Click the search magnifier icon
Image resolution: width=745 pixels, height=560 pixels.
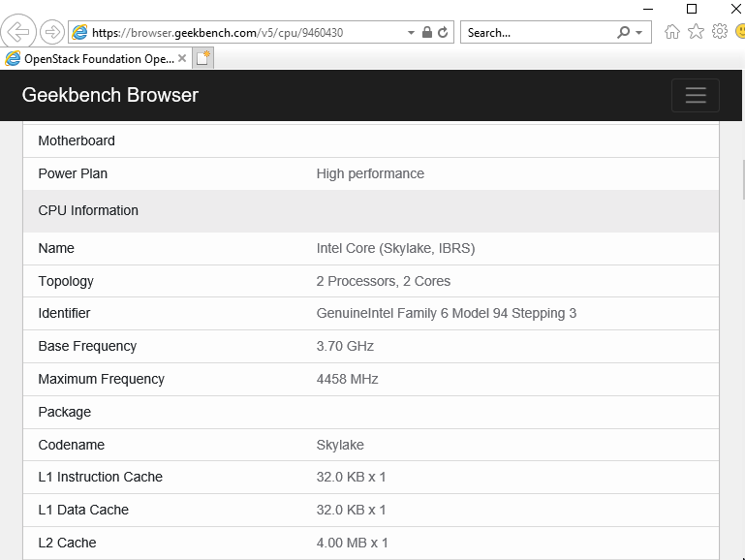[623, 32]
